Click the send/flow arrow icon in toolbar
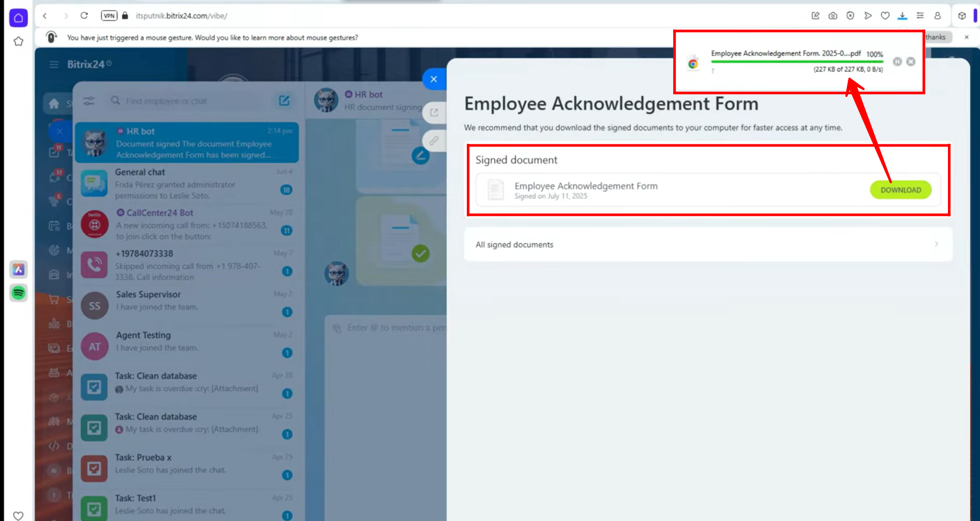Viewport: 980px width, 521px height. tap(868, 16)
